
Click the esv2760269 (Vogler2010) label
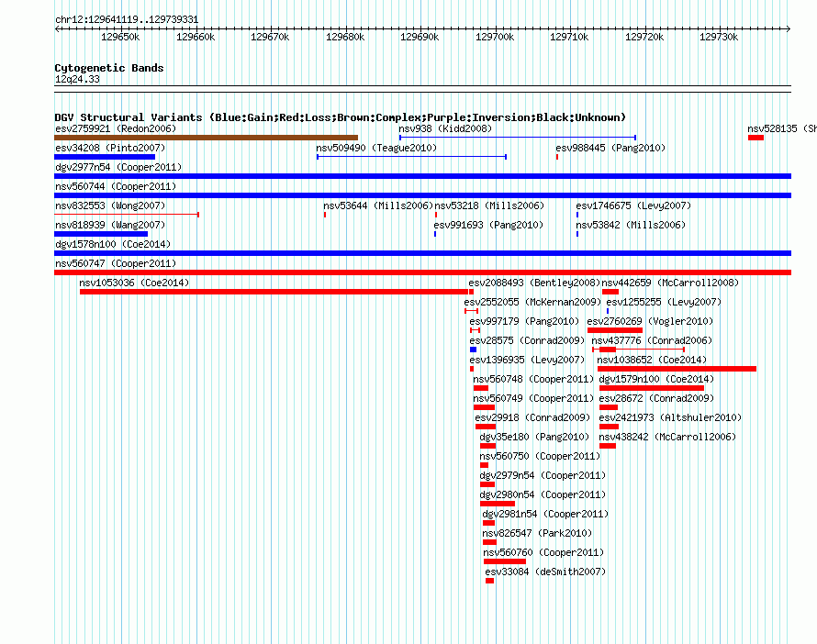tap(650, 321)
